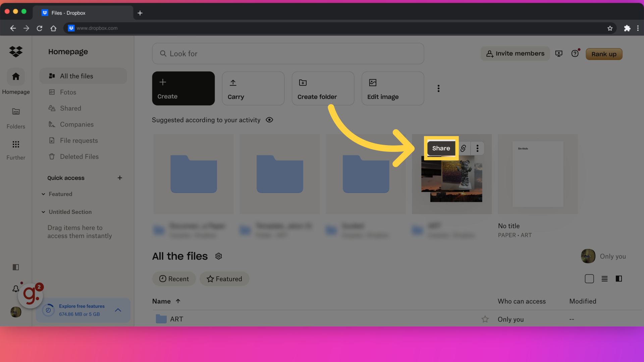
Task: Open more actions next to Edit image
Action: (438, 88)
